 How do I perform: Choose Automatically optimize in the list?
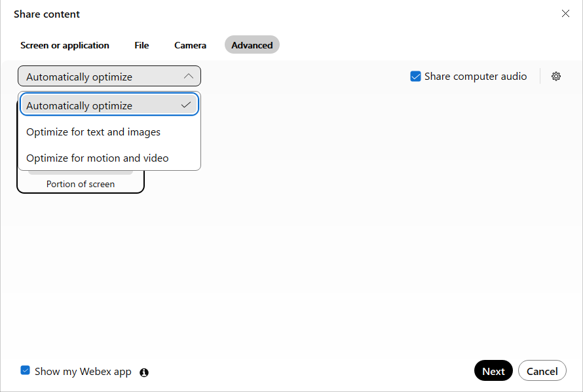click(x=109, y=105)
